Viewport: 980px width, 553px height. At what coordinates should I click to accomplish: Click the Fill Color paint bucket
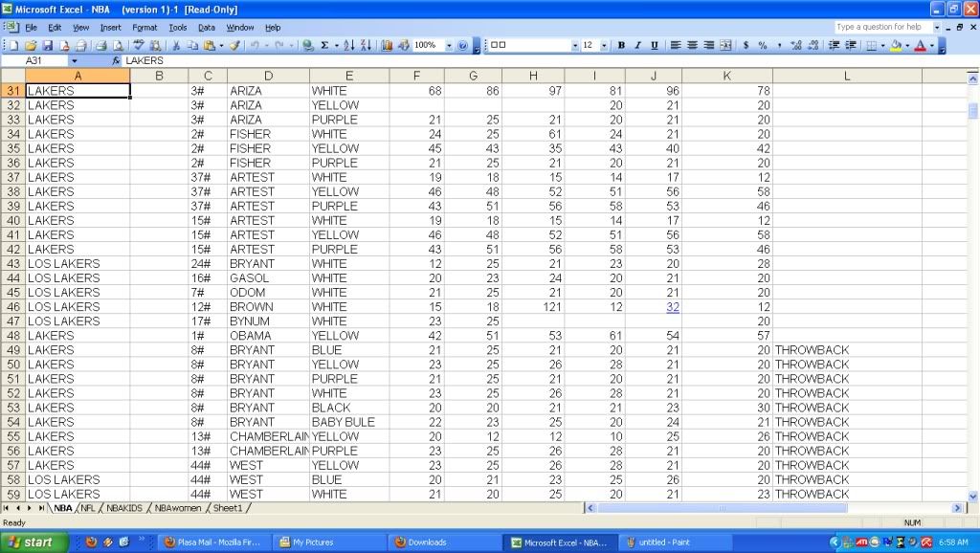(x=896, y=46)
